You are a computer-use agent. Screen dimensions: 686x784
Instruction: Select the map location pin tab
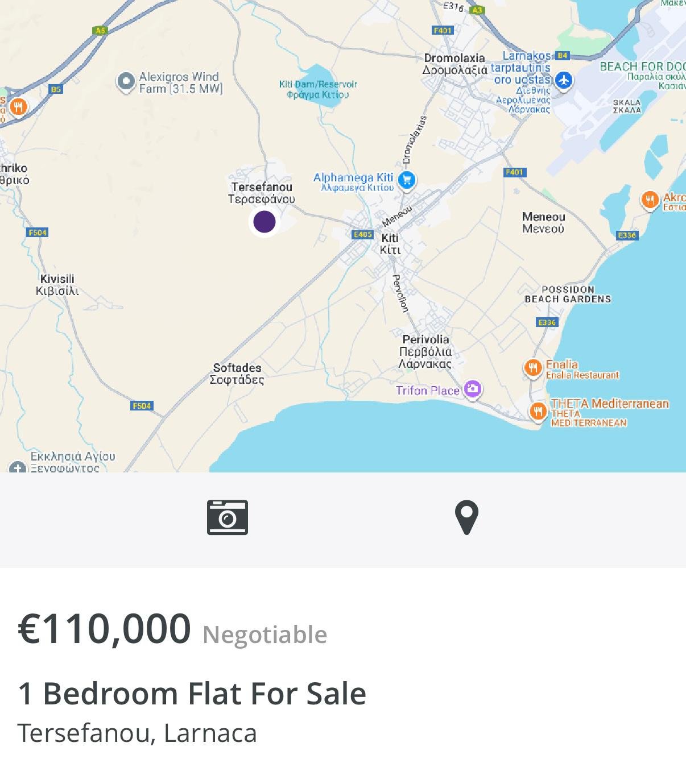(x=466, y=517)
